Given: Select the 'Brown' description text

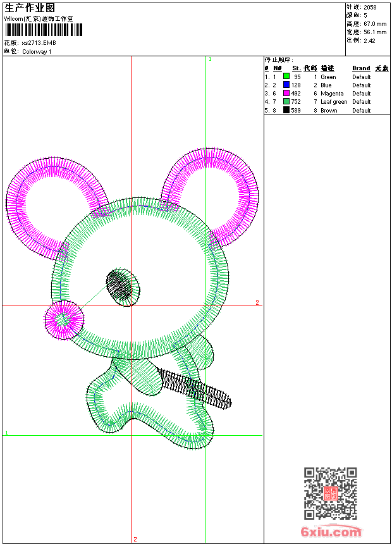Looking at the screenshot, I should pos(329,110).
